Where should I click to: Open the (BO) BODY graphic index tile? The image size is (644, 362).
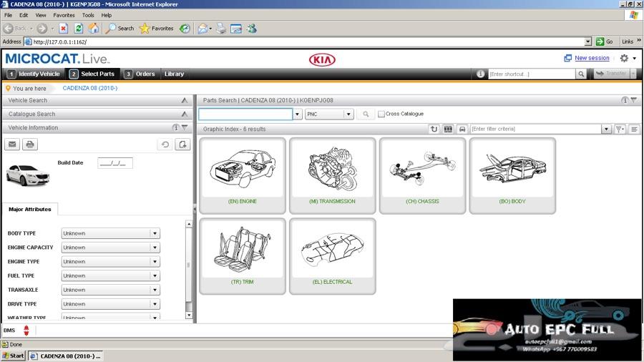512,176
